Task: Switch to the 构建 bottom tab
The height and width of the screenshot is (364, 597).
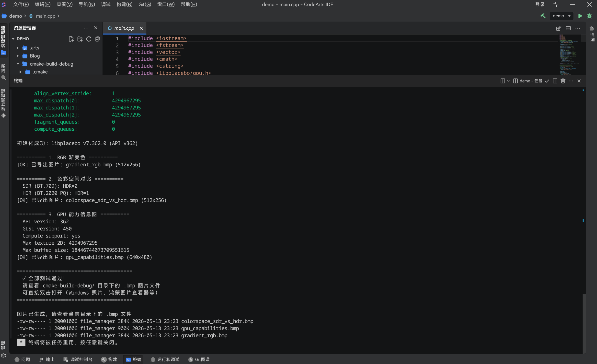Action: pos(109,359)
